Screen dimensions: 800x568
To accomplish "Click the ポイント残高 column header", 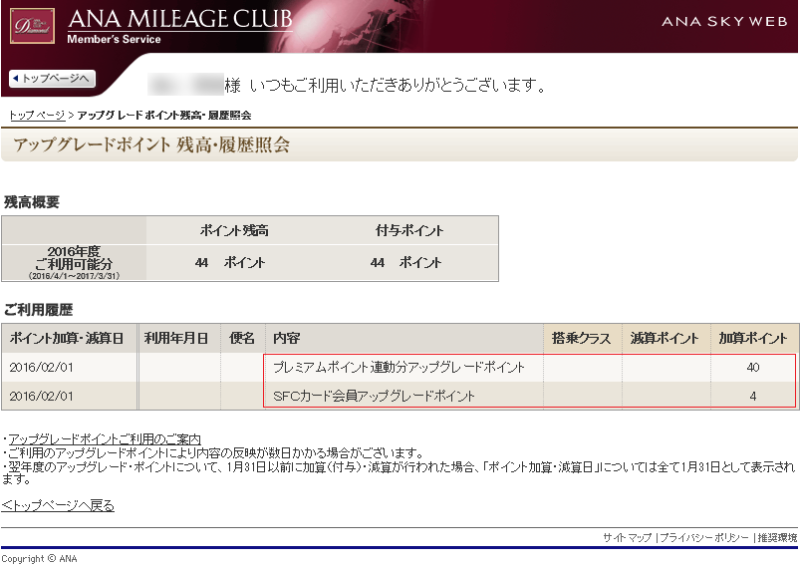I will (234, 231).
